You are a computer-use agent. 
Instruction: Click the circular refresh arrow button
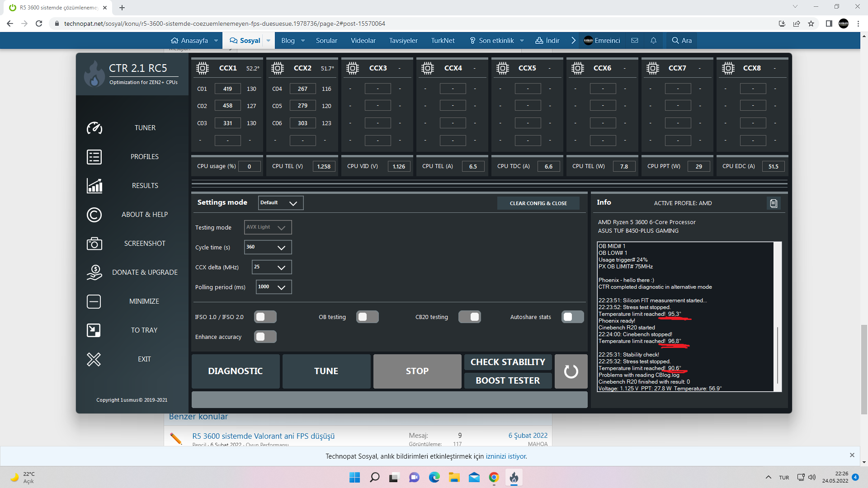click(571, 371)
